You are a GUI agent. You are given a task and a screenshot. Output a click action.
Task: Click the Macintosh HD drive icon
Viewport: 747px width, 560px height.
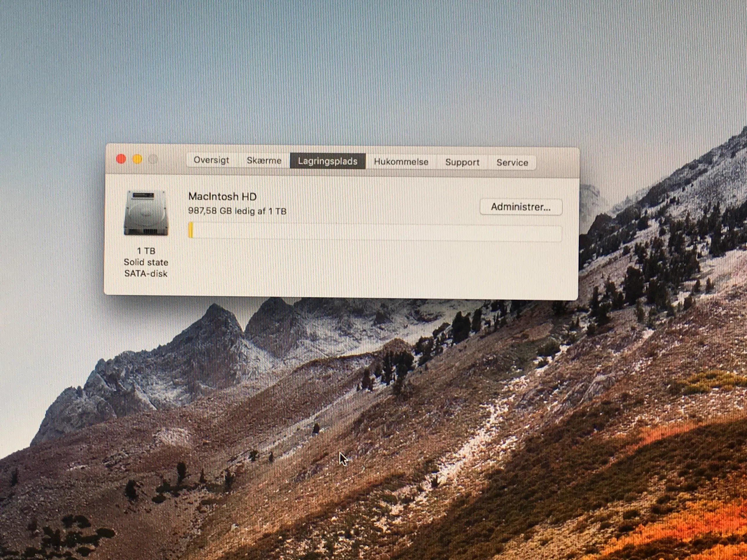[x=146, y=213]
